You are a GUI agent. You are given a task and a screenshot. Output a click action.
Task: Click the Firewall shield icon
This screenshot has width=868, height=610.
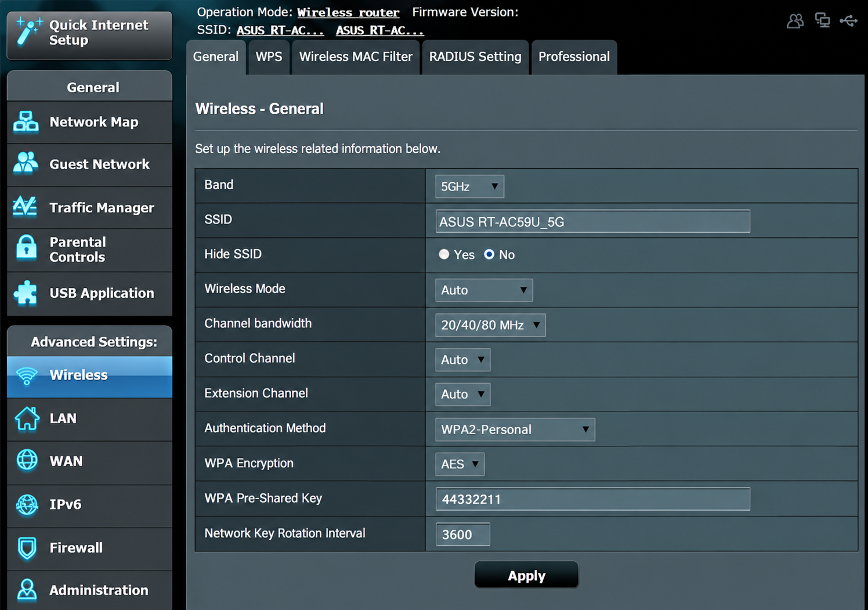click(27, 548)
